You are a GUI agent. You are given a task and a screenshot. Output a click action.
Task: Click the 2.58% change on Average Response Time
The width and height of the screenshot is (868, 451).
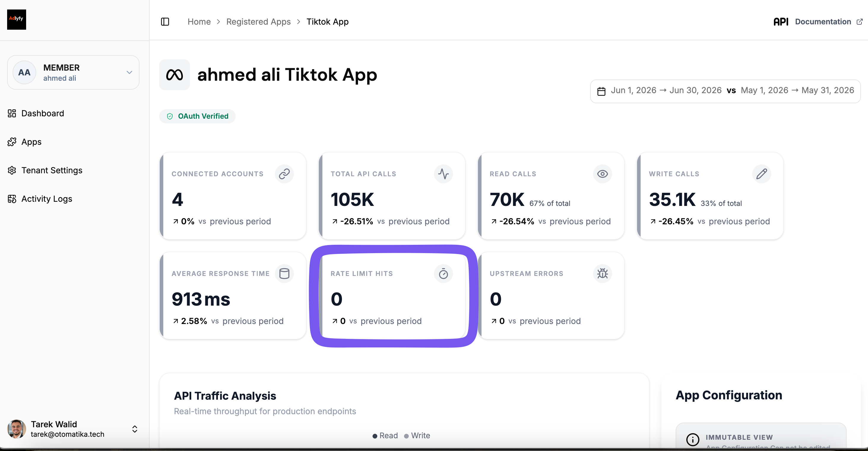coord(194,321)
